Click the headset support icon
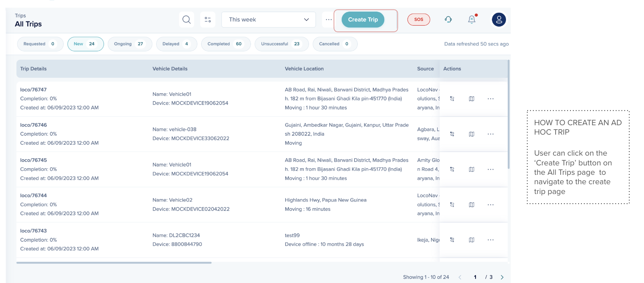This screenshot has height=283, width=644. (448, 20)
